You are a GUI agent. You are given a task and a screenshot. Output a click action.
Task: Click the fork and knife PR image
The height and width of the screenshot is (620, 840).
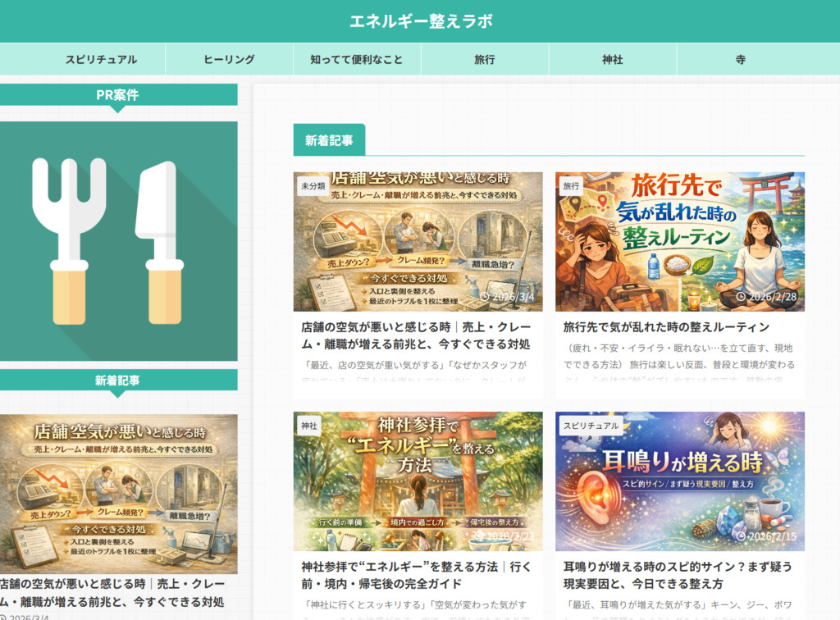[x=118, y=241]
